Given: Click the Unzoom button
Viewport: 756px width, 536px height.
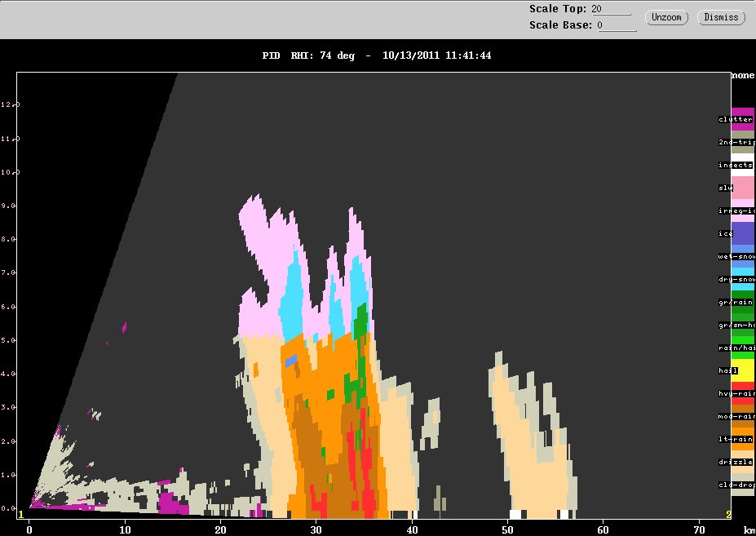Looking at the screenshot, I should (x=666, y=17).
